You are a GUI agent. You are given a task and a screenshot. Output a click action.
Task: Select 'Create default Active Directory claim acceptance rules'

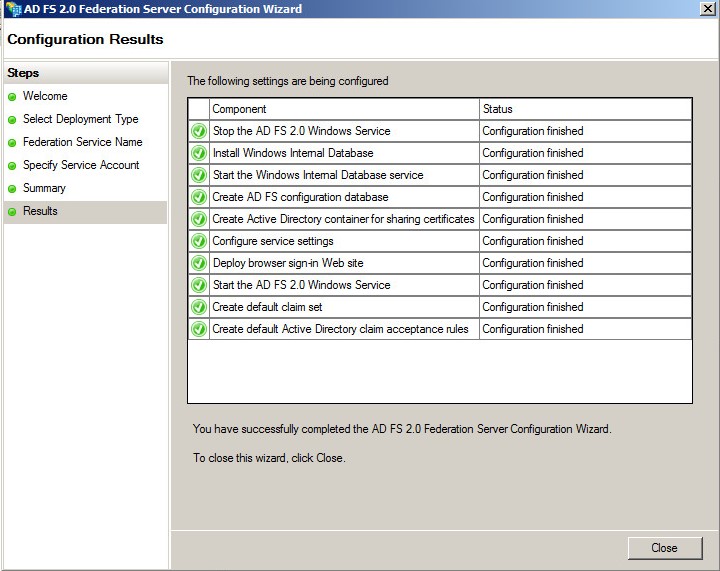coord(440,330)
